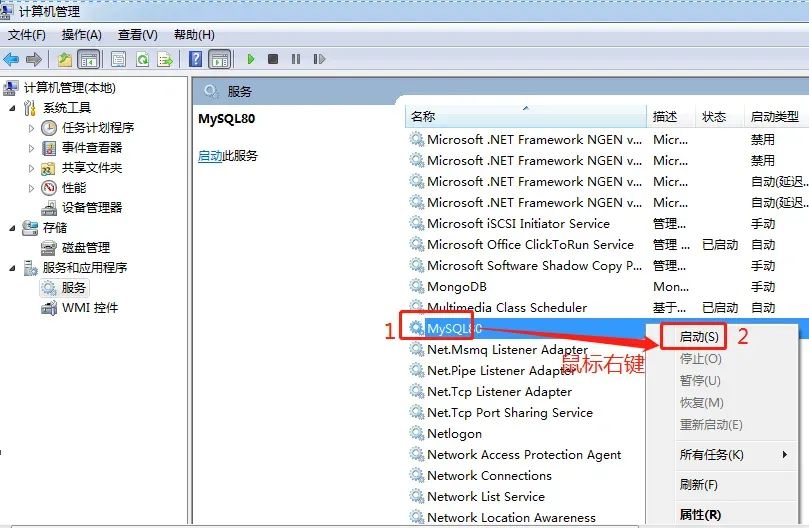Open the blue Help question-mark icon

point(196,59)
